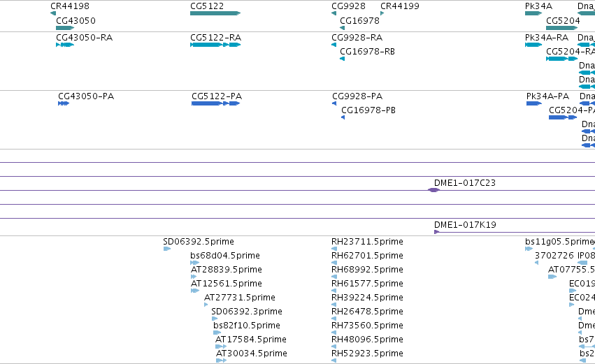
Task: Select the Pk34A-PA protein bar
Action: pos(533,103)
